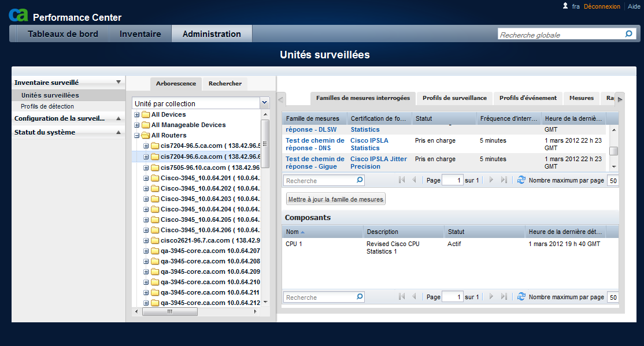Open the Inventaire menu
This screenshot has height=346, width=644.
pos(140,34)
